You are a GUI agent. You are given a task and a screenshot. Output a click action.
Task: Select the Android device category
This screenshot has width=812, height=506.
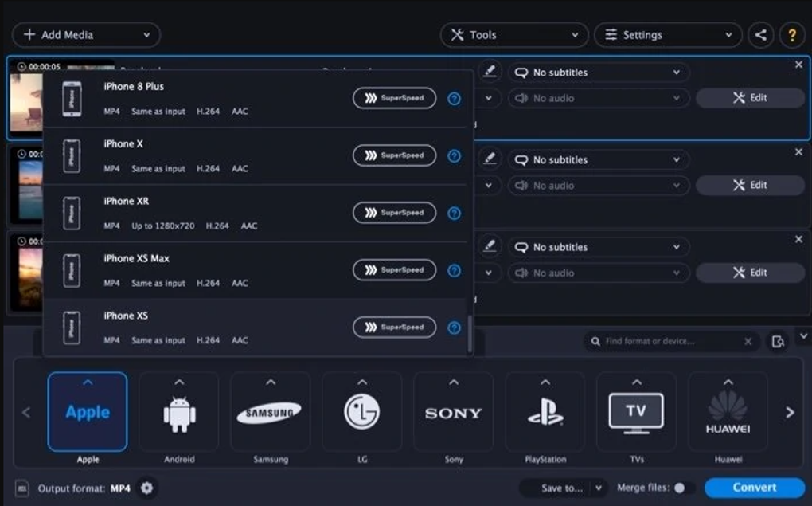coord(179,411)
